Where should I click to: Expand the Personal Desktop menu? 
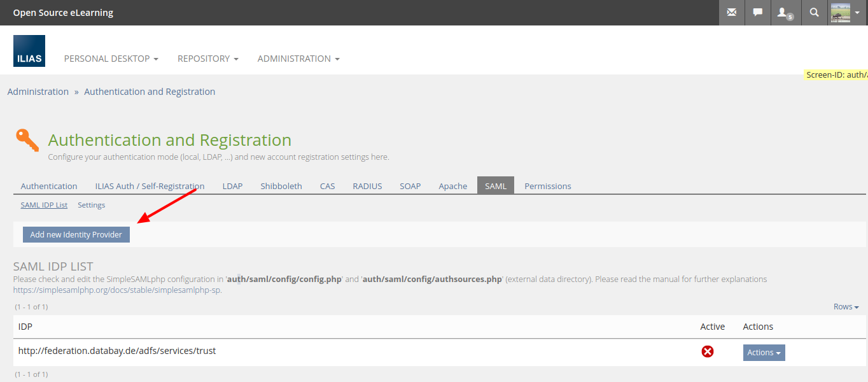coord(111,59)
